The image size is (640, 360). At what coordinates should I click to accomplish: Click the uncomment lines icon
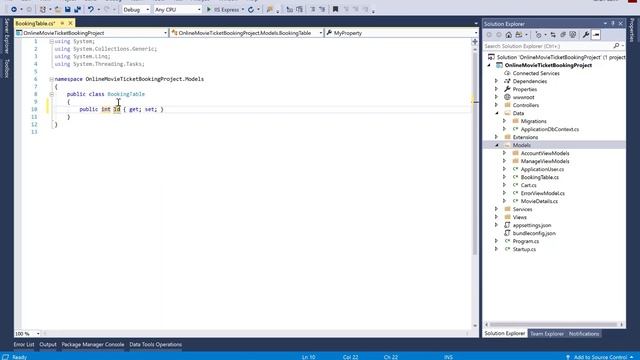[322, 9]
